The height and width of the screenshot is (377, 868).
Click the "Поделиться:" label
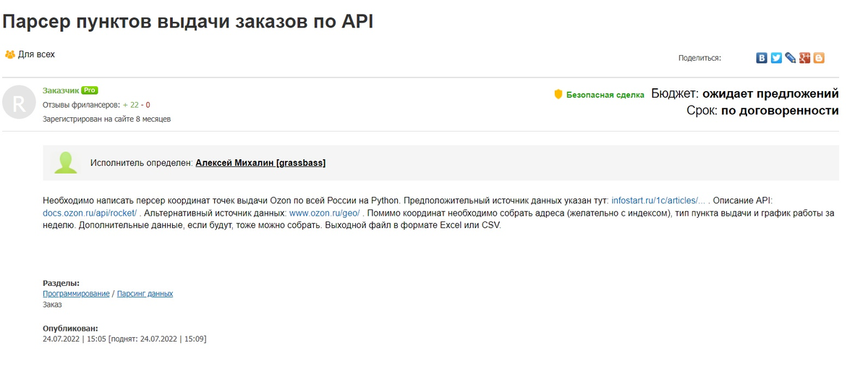(x=699, y=58)
